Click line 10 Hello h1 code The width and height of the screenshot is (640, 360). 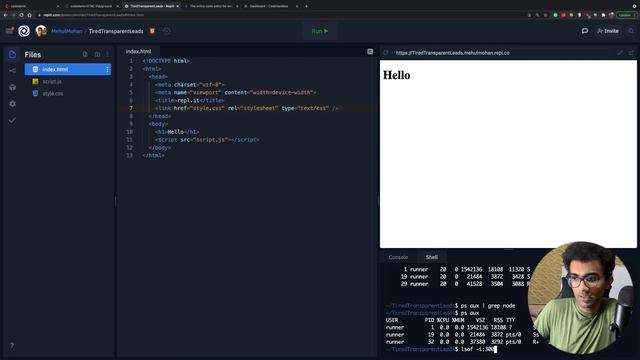(x=177, y=132)
